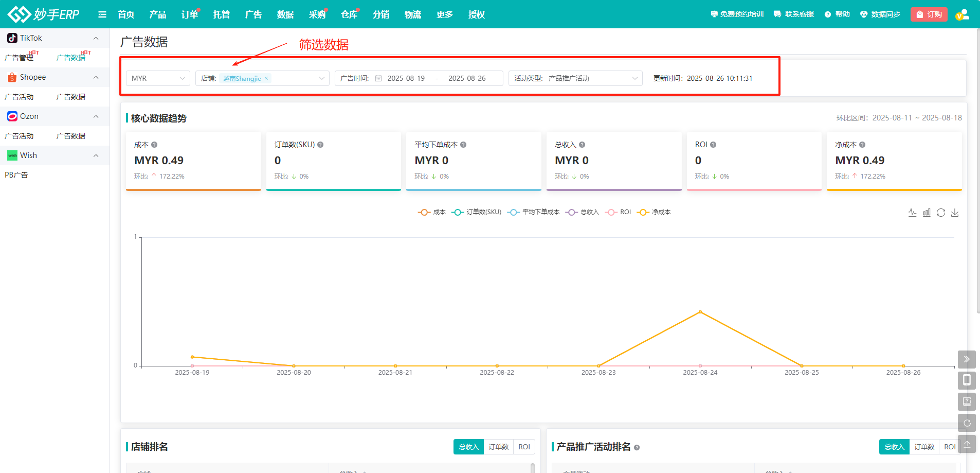Click the mobile phone floating icon
Viewport: 980px width, 473px height.
click(x=967, y=380)
